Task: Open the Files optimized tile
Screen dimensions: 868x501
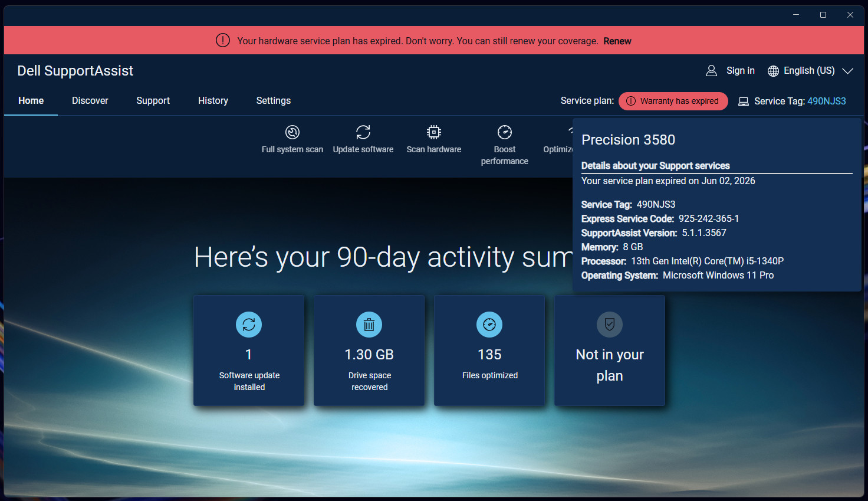Action: click(489, 351)
